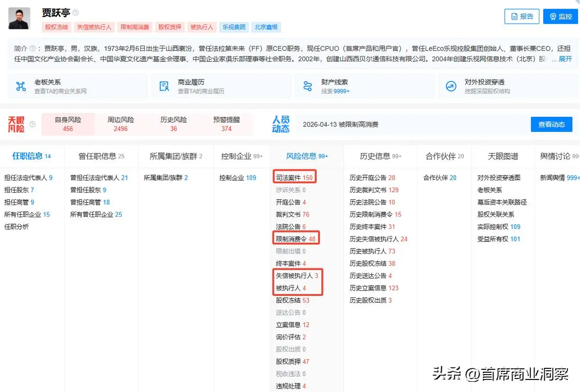
Task: Select the 北京鑫根 tag
Action: tap(266, 28)
